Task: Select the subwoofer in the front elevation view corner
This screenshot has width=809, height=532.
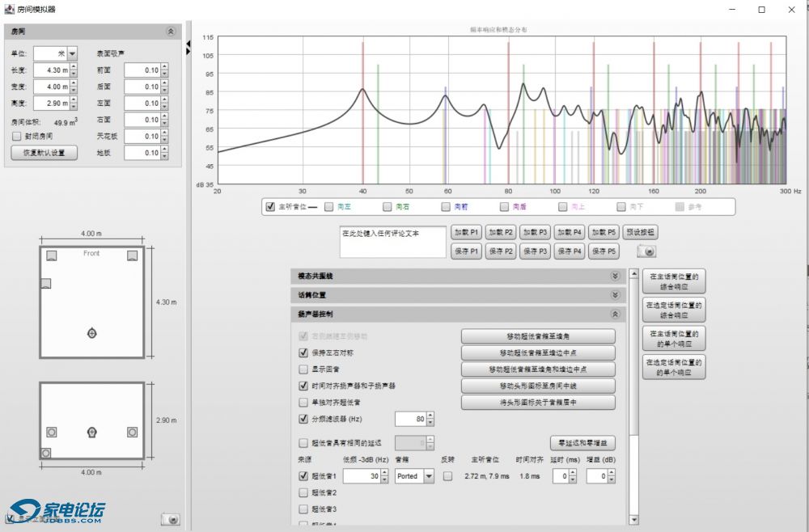Action: coord(46,453)
